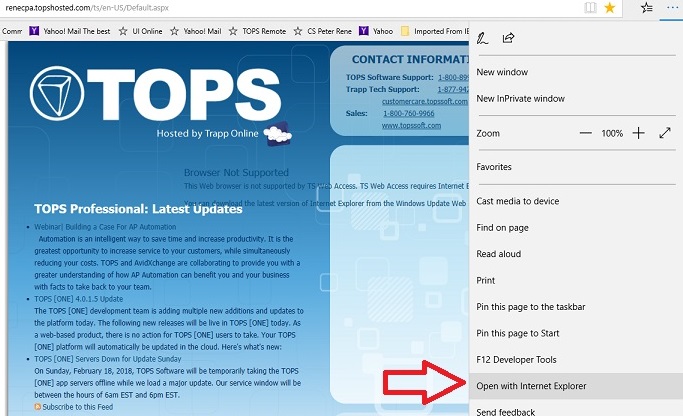
Task: Choose Read aloud
Action: click(576, 254)
